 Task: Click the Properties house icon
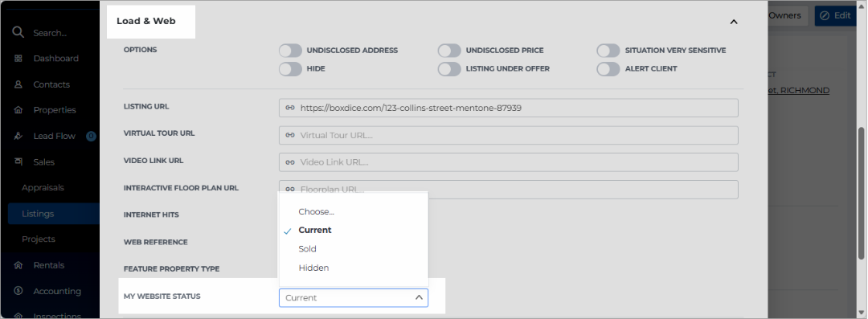click(18, 110)
